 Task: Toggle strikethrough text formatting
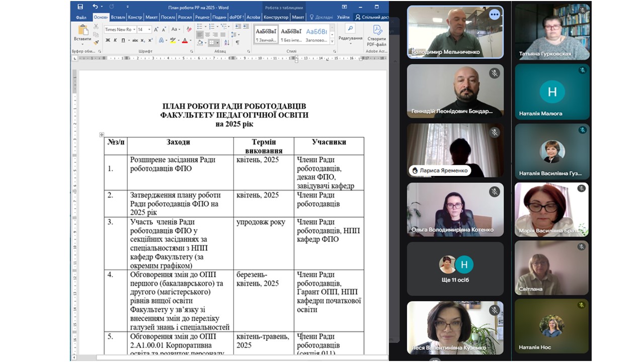[134, 41]
